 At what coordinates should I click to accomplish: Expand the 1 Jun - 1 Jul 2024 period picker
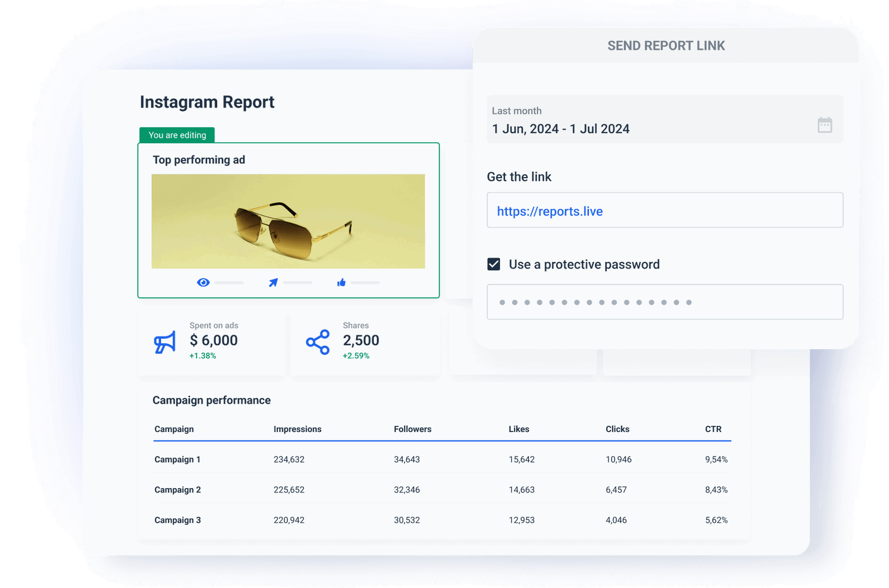click(561, 129)
